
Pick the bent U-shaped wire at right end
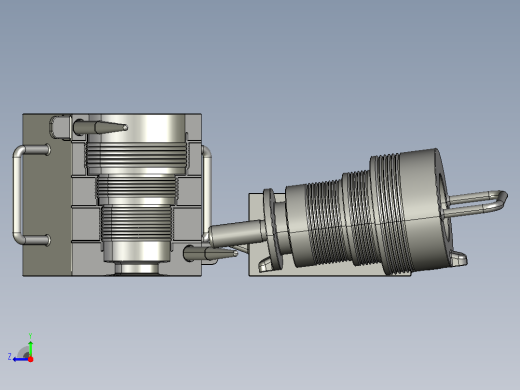point(475,203)
